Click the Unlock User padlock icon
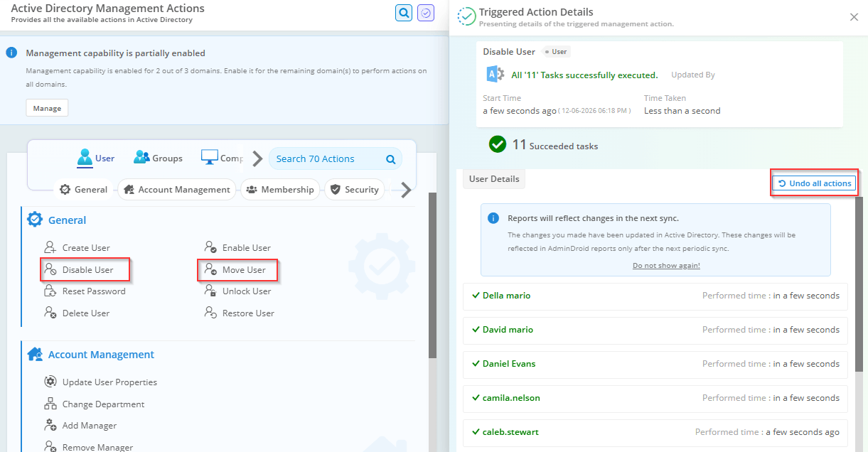The height and width of the screenshot is (452, 868). [x=210, y=291]
